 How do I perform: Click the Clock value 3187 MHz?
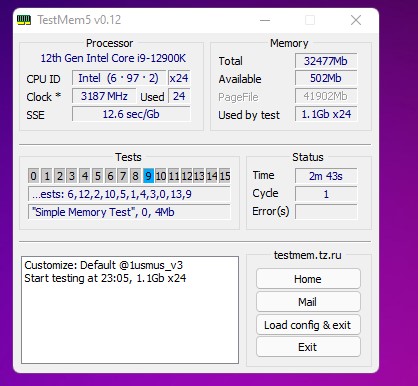coord(104,96)
